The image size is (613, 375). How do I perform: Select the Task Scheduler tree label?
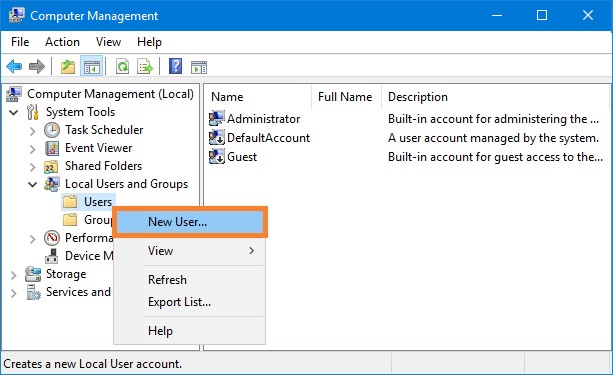(104, 130)
